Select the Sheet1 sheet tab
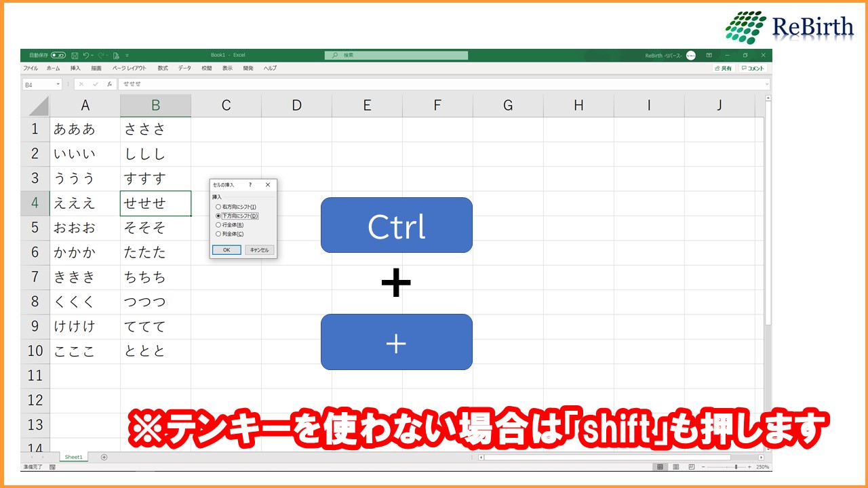 [x=73, y=457]
